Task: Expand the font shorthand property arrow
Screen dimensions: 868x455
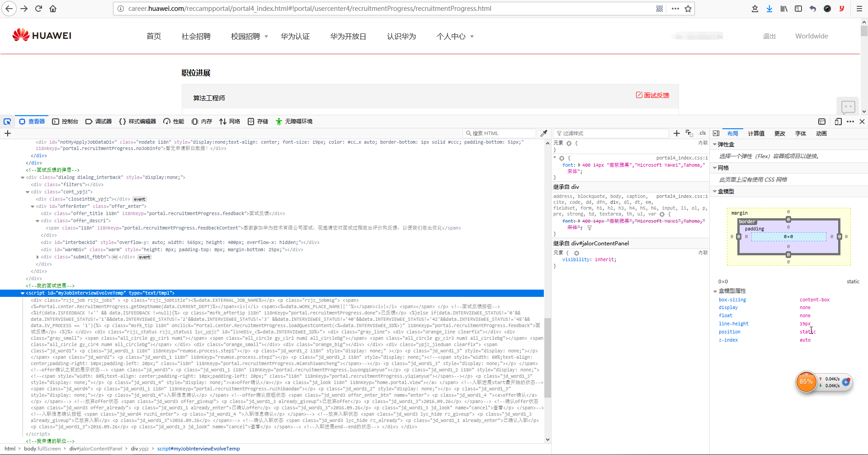Action: click(x=579, y=165)
